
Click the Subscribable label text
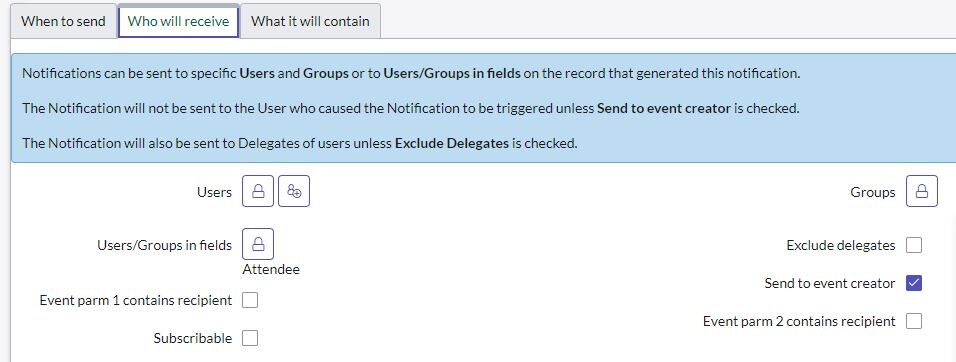(x=193, y=338)
